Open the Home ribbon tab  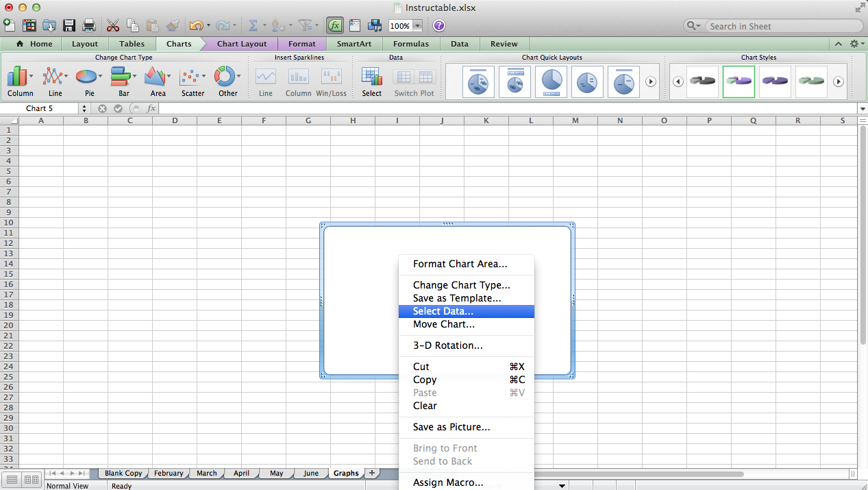pos(36,44)
